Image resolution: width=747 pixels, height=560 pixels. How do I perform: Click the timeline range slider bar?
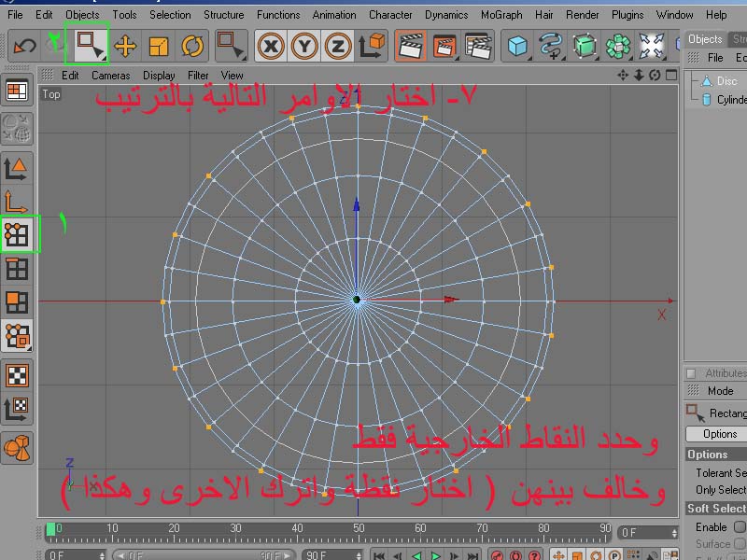(x=203, y=555)
